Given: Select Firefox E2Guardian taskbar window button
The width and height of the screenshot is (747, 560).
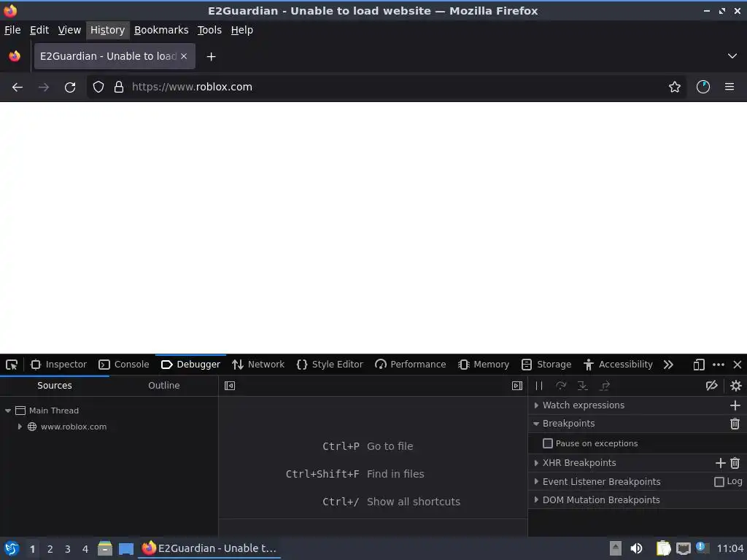Looking at the screenshot, I should click(x=209, y=548).
